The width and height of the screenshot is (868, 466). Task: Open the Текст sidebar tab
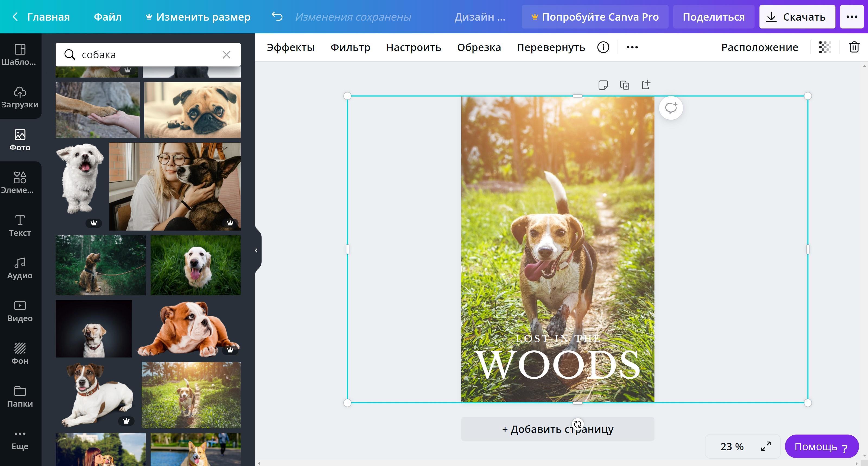click(x=20, y=225)
